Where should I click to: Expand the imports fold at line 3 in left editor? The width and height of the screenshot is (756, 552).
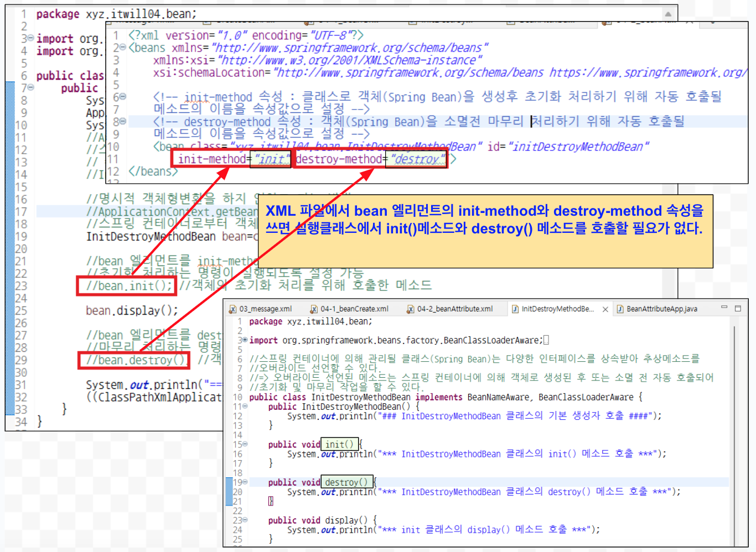coord(31,39)
